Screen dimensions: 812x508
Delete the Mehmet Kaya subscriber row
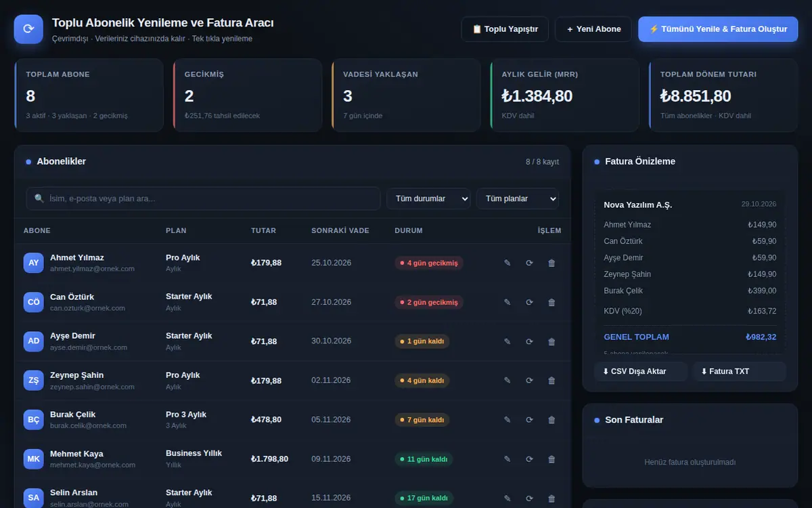[x=551, y=459]
